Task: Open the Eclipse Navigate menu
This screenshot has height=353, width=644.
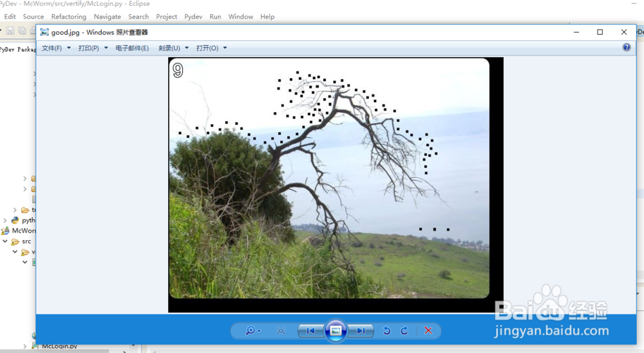Action: (x=107, y=17)
